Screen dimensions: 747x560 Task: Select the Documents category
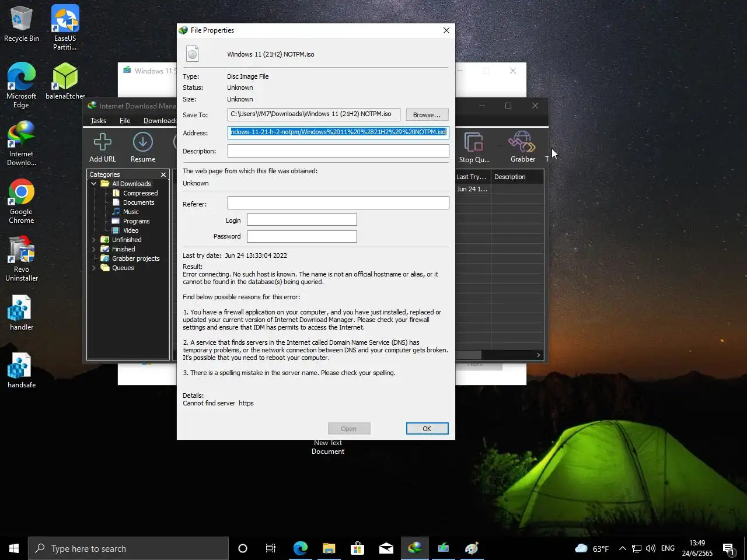click(138, 202)
